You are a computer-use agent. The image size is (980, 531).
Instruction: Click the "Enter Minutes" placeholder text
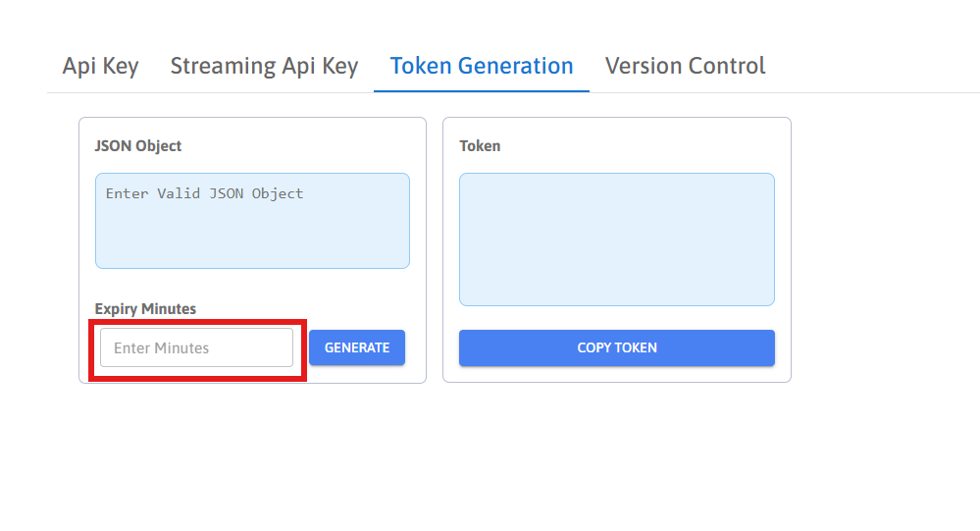pyautogui.click(x=161, y=347)
